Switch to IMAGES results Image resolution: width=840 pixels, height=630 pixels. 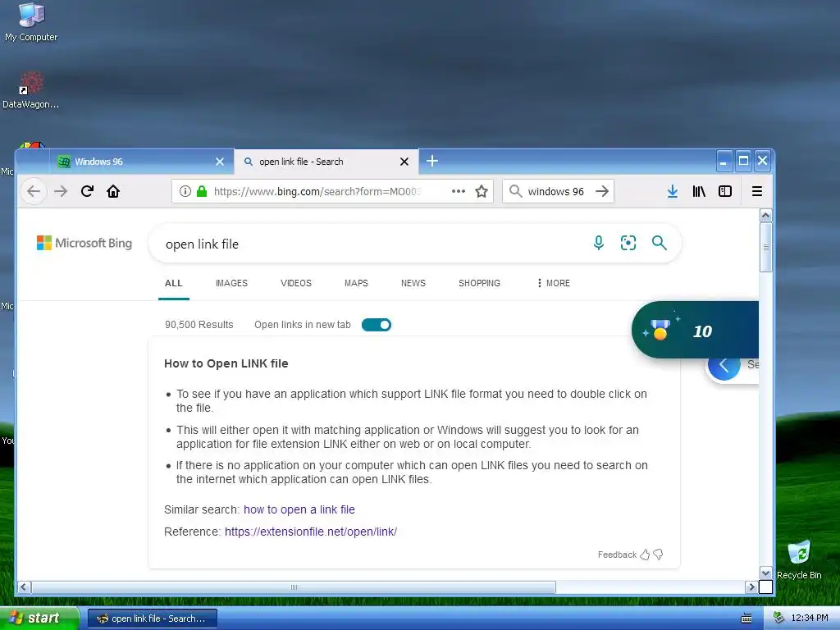pyautogui.click(x=231, y=283)
